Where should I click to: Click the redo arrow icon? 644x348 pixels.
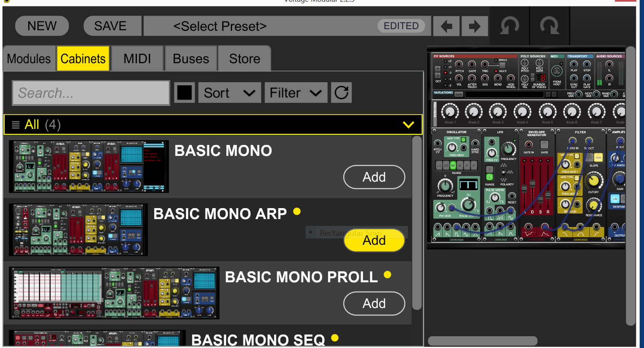coord(550,26)
